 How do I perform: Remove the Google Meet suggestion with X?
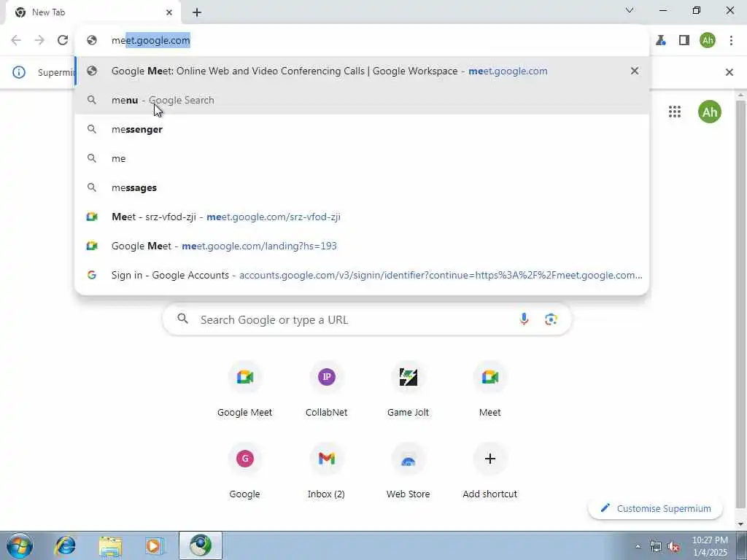pyautogui.click(x=635, y=71)
